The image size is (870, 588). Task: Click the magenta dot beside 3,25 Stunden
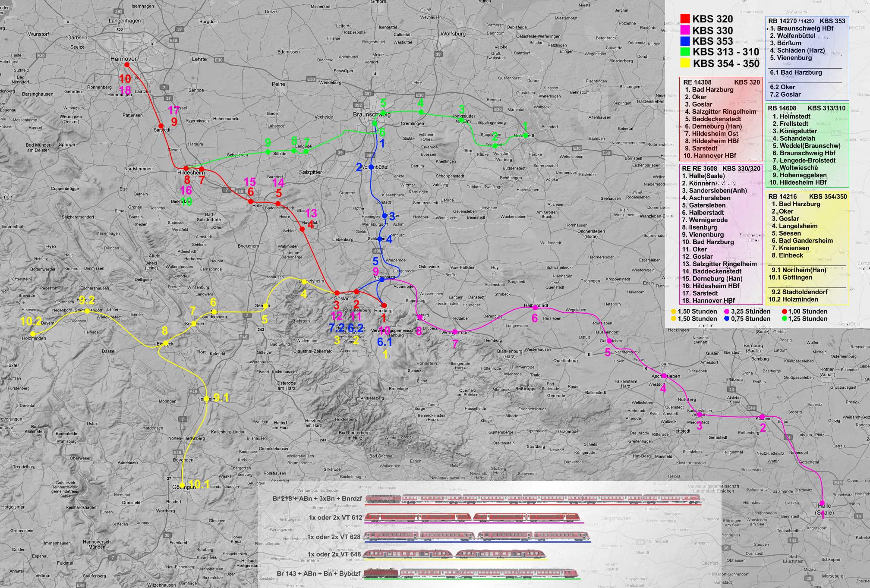click(x=727, y=311)
